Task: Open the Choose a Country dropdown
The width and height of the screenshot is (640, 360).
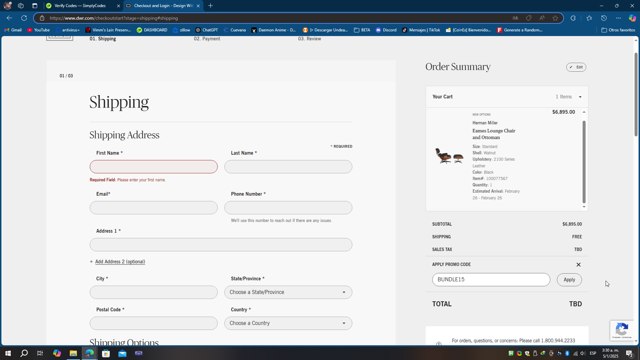Action: [x=288, y=323]
